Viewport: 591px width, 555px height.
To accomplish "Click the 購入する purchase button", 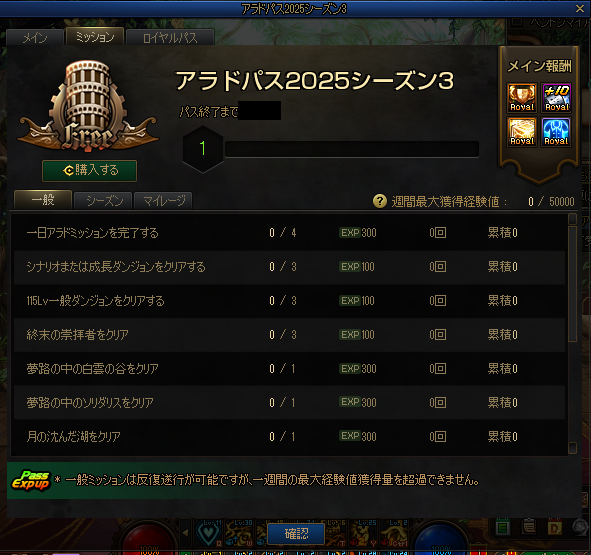I will 89,170.
